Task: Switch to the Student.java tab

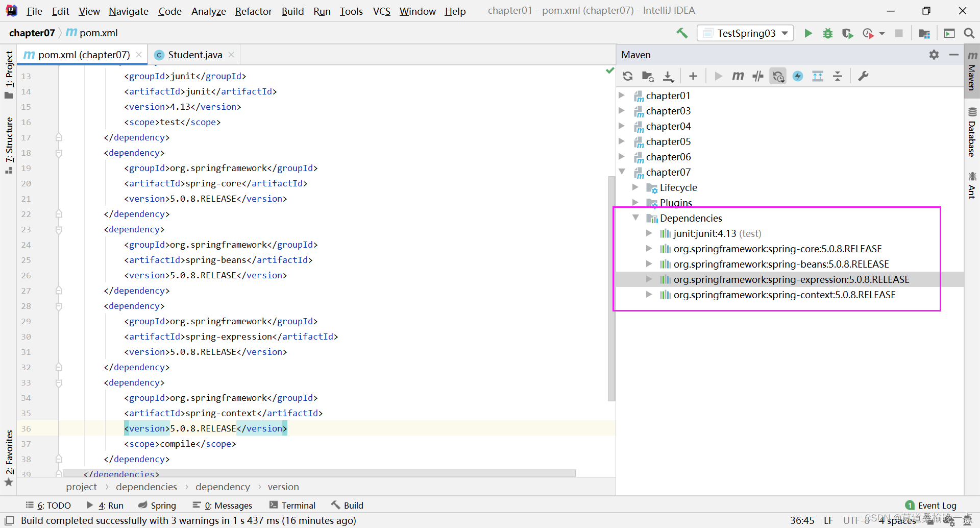Action: click(194, 55)
